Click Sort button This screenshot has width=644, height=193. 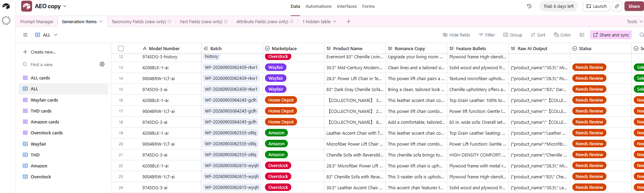pyautogui.click(x=538, y=35)
